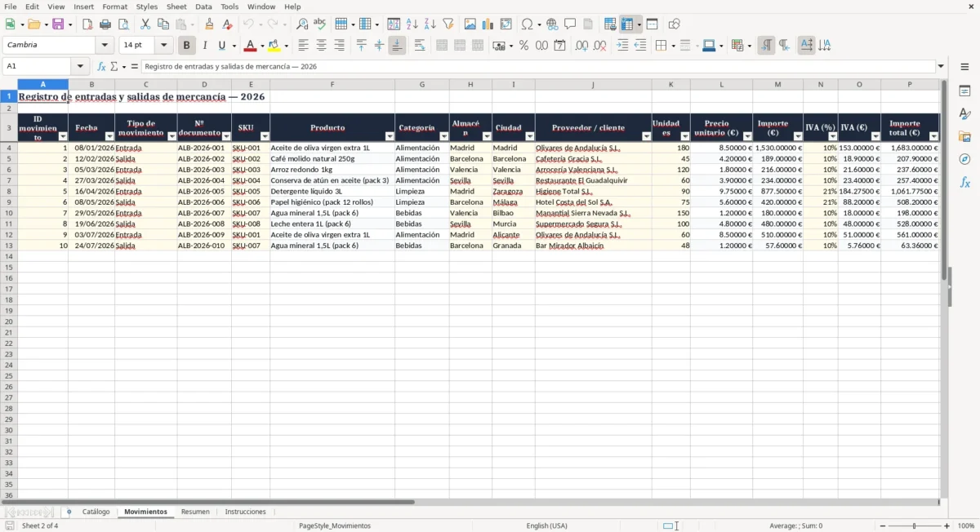Click Sheet 2 of 4 status
Viewport: 980px width, 532px height.
[x=40, y=526]
